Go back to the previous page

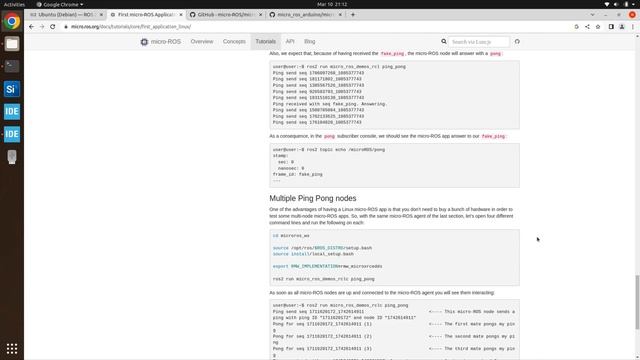coord(31,27)
